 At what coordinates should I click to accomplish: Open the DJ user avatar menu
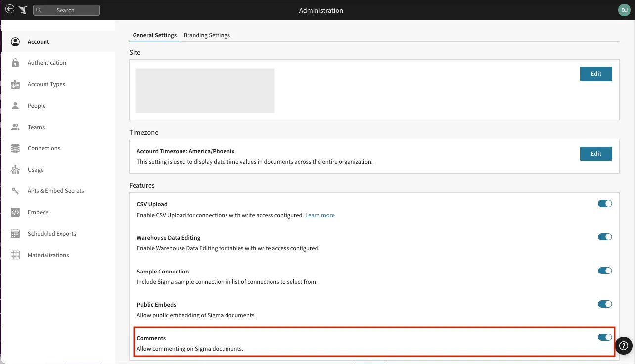click(624, 10)
